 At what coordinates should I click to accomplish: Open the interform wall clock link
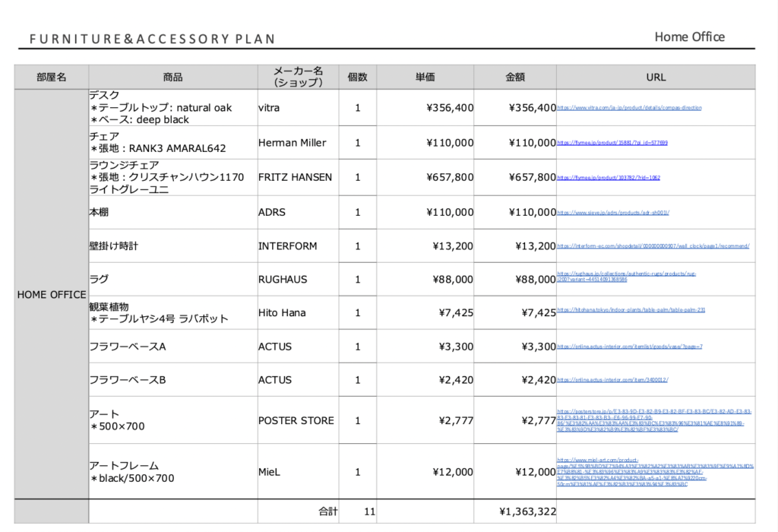(x=653, y=246)
